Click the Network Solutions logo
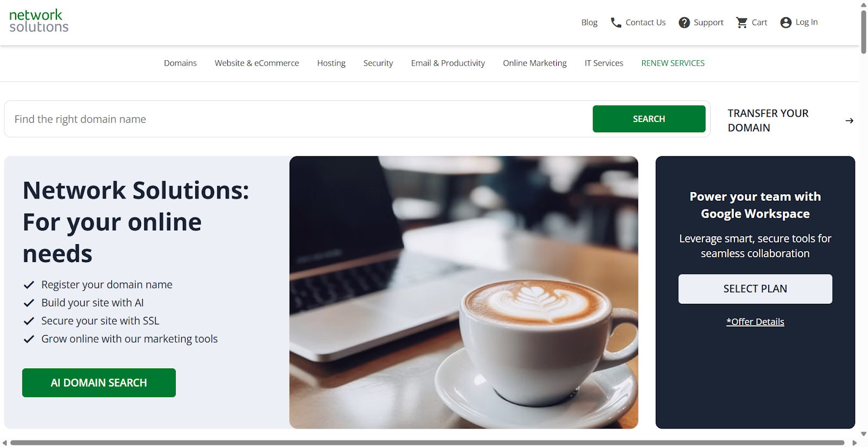 pos(39,21)
